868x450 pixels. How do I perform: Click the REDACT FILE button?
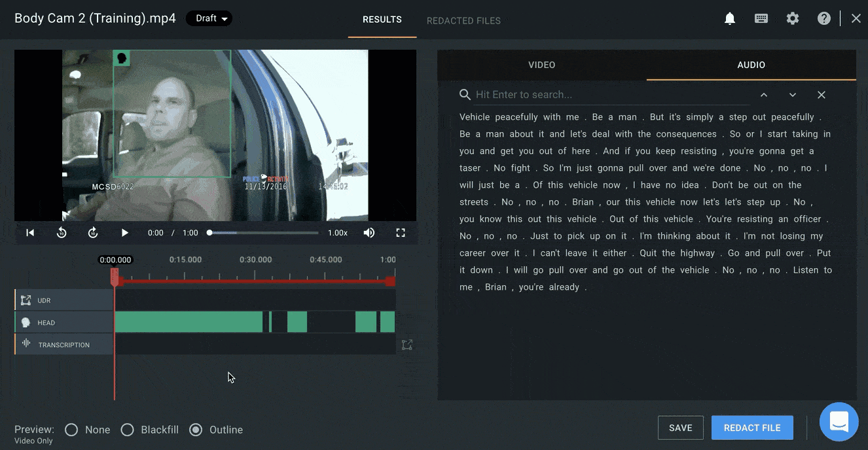[752, 427]
